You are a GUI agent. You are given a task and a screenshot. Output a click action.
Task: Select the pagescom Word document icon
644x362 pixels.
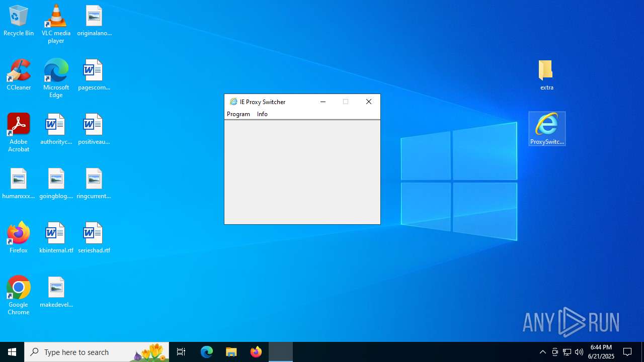[94, 75]
